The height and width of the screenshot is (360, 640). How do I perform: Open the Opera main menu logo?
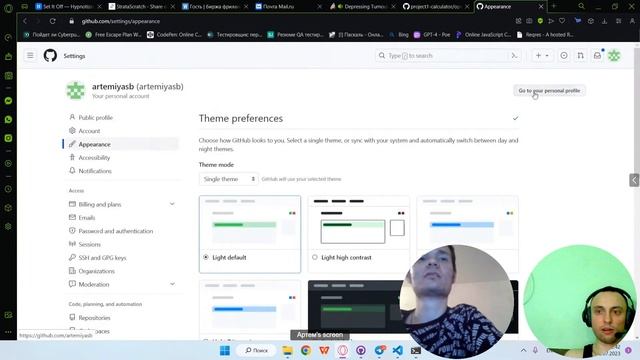[x=8, y=8]
